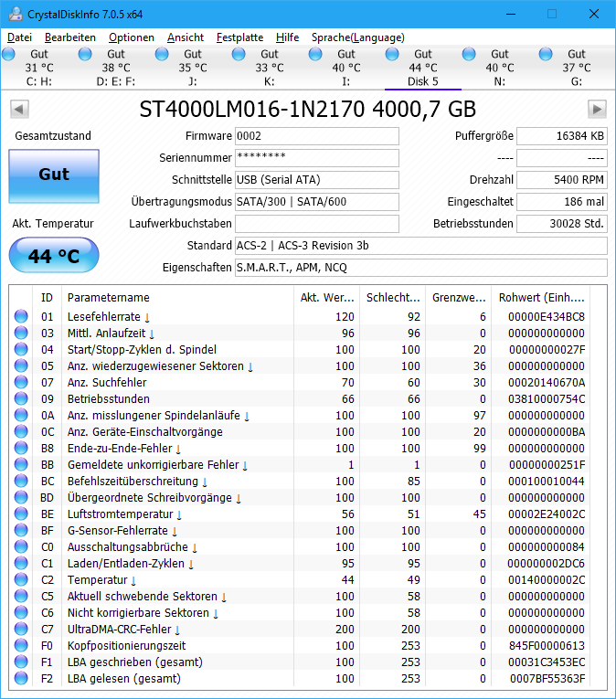Select the D: E: F: disk tab
Viewport: 616px width, 699px height.
115,68
